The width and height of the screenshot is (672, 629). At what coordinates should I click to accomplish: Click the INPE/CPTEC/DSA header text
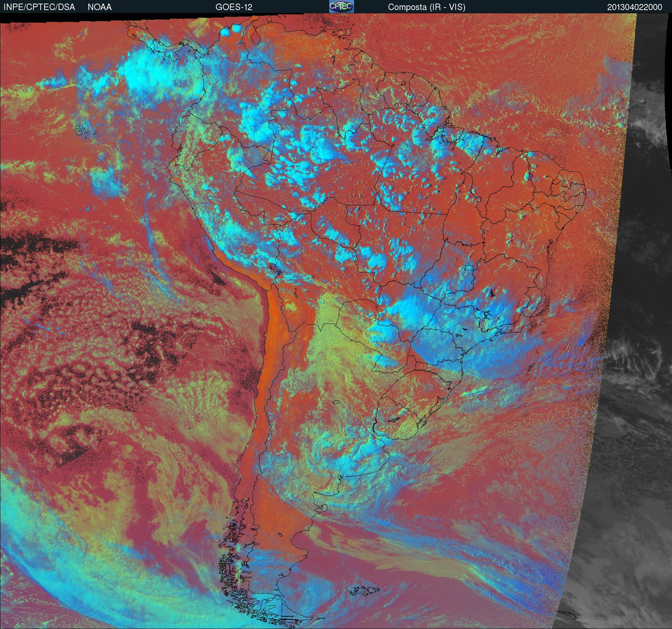[x=39, y=7]
